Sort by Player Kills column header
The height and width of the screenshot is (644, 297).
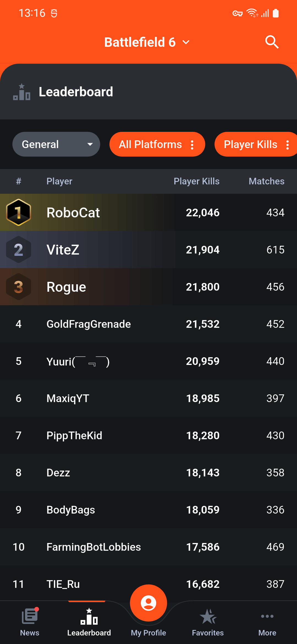point(197,181)
